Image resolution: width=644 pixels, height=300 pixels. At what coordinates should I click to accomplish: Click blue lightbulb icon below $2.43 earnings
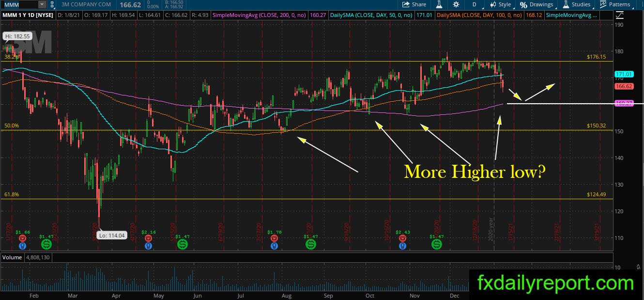point(402,246)
